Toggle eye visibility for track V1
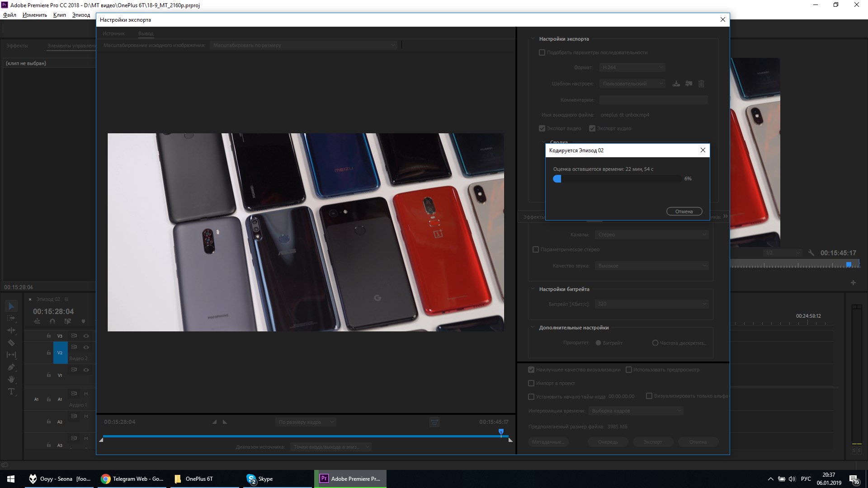 coord(86,370)
